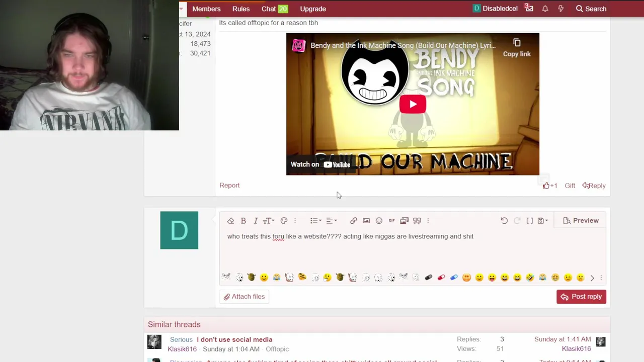Insert the red pill emoji
Screen dimensions: 644x362
(x=441, y=278)
